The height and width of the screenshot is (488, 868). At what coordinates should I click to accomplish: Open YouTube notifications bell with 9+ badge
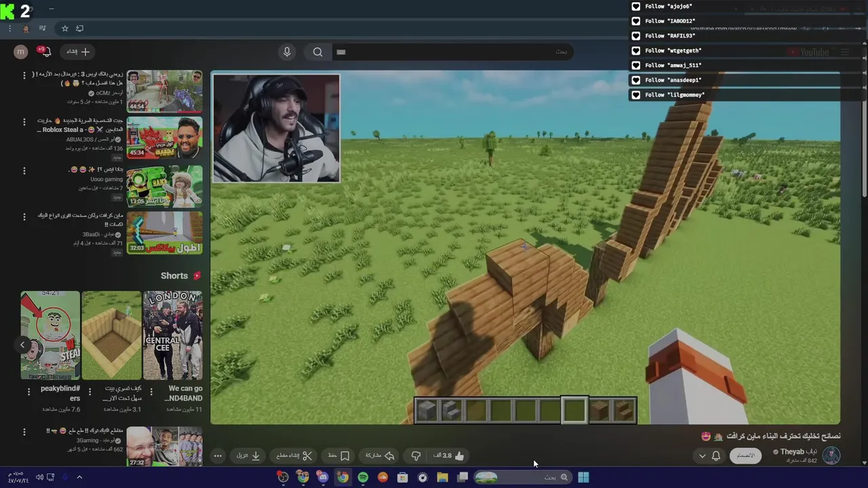pyautogui.click(x=46, y=52)
